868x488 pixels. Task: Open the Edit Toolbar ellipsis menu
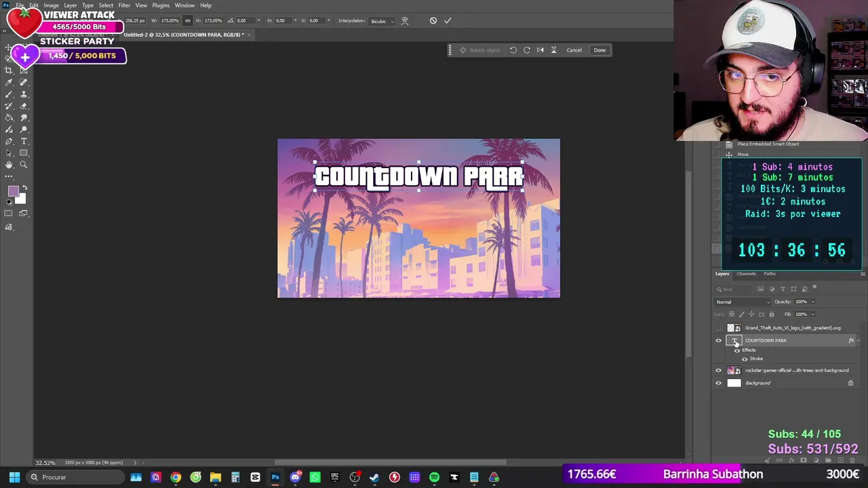pyautogui.click(x=9, y=176)
